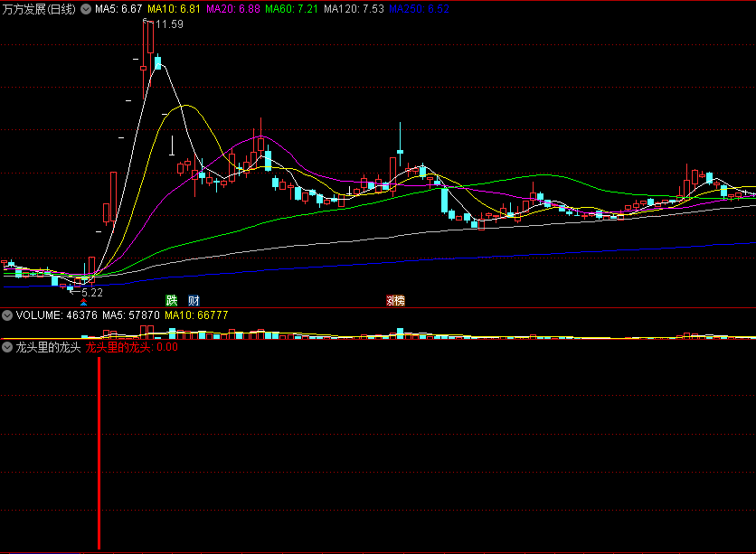Image resolution: width=756 pixels, height=554 pixels.
Task: Click the MA10: 6.81 label
Action: click(174, 9)
